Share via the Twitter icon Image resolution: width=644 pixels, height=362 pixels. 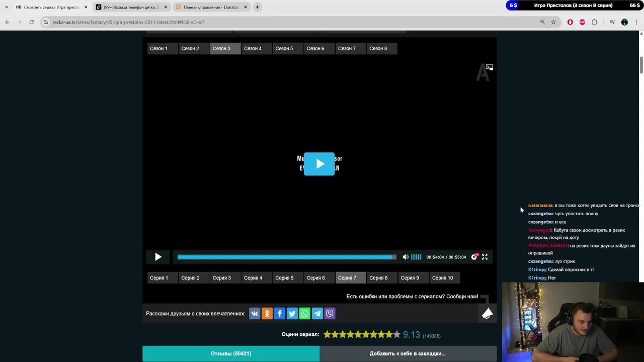click(x=292, y=314)
